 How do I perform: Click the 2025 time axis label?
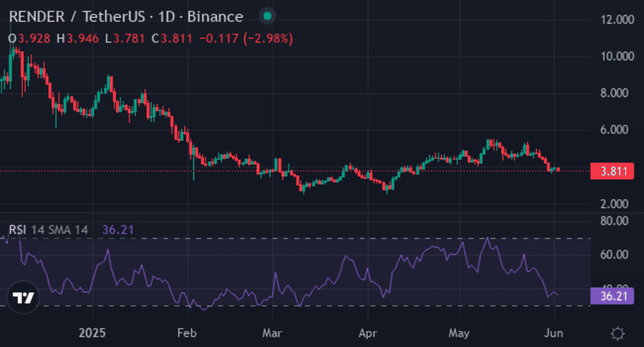[92, 333]
